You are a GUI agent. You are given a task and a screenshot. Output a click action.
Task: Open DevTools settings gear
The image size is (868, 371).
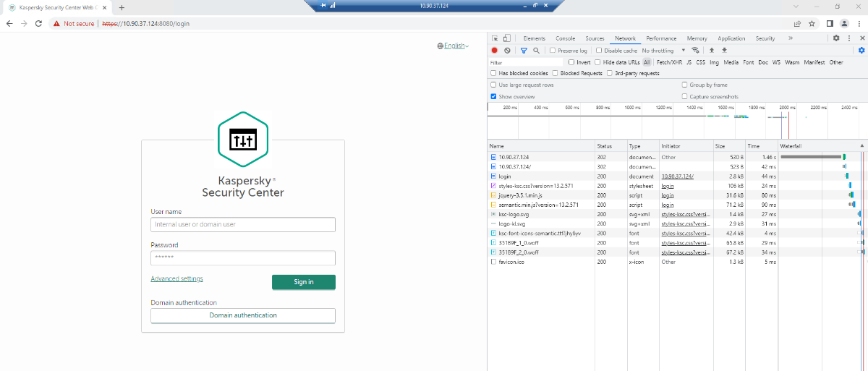(836, 38)
